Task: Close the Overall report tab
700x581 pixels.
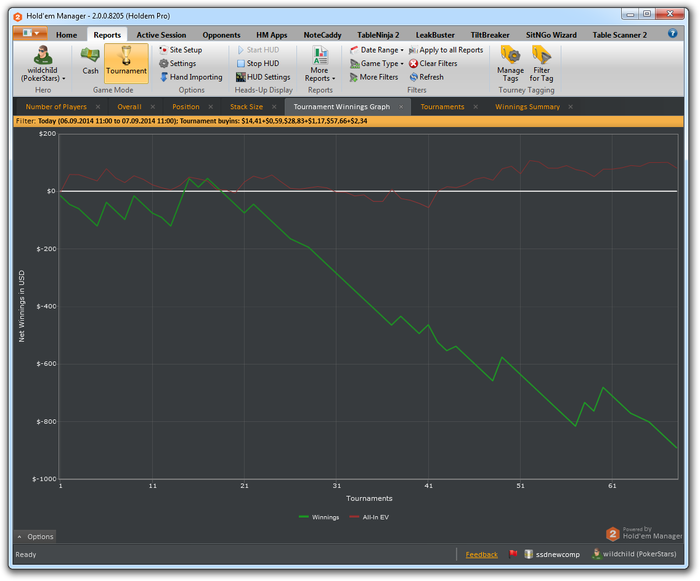Action: 153,107
